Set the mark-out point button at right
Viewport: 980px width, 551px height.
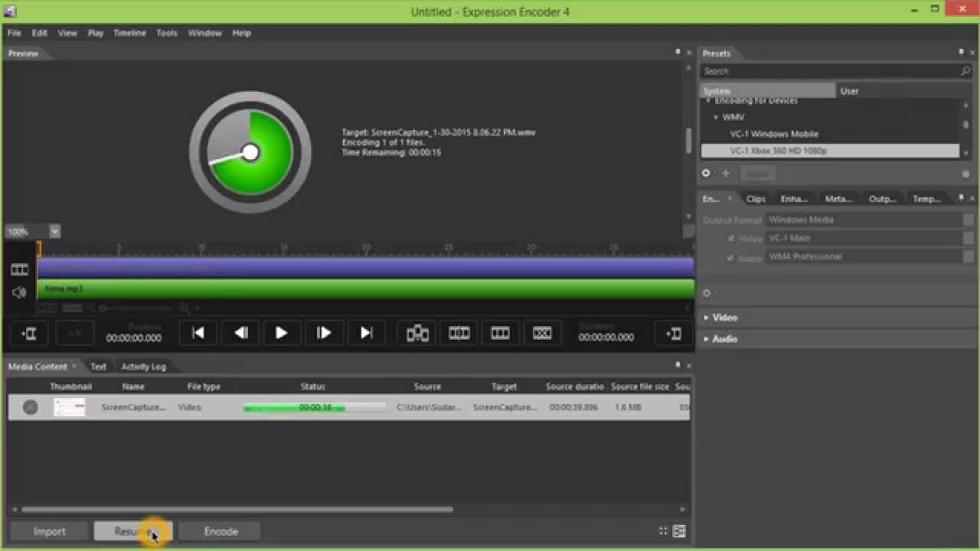click(674, 333)
